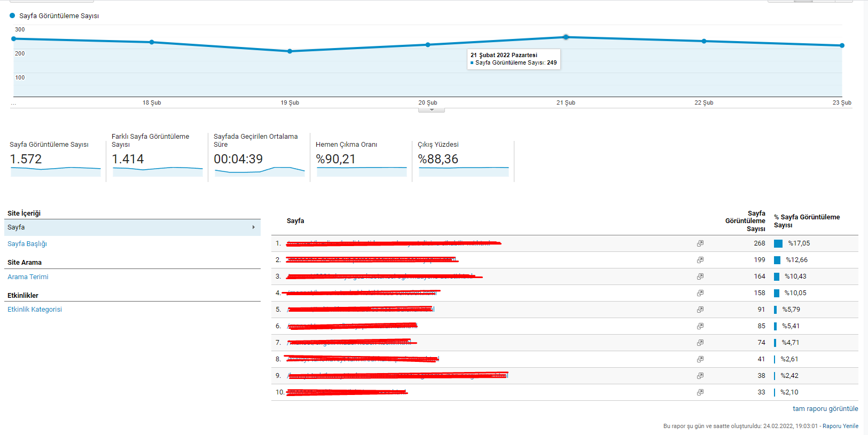Open Arama Terimi under Site Arama
868x435 pixels.
tap(28, 277)
